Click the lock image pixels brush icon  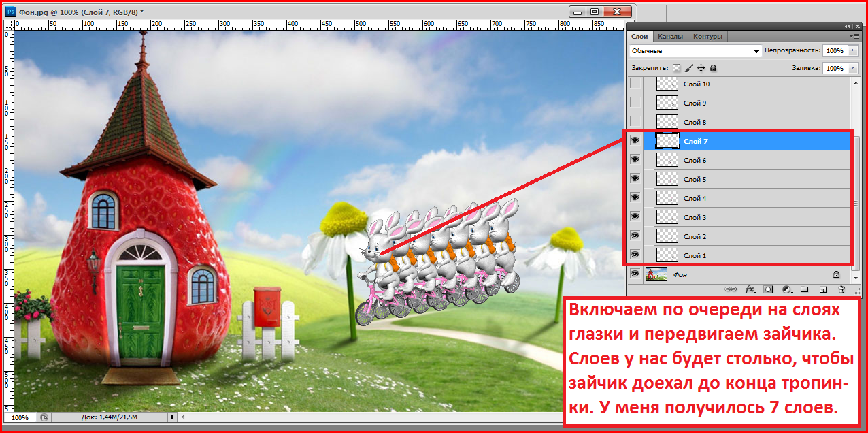coord(688,68)
